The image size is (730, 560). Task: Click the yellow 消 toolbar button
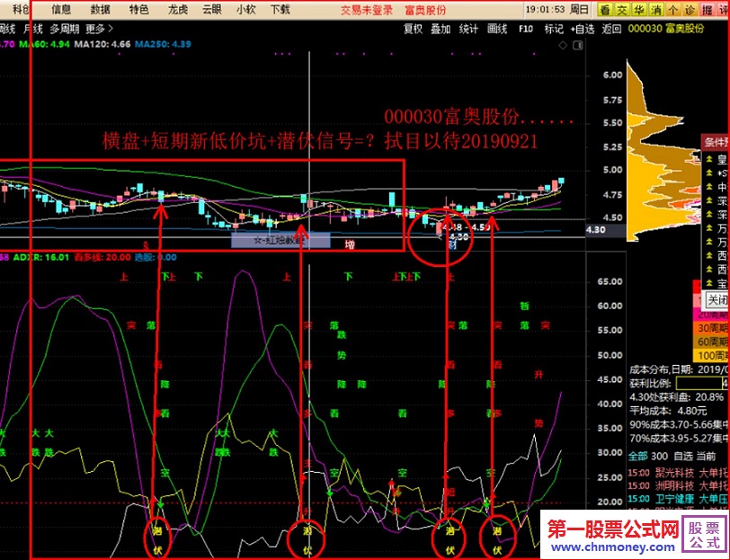[x=656, y=10]
